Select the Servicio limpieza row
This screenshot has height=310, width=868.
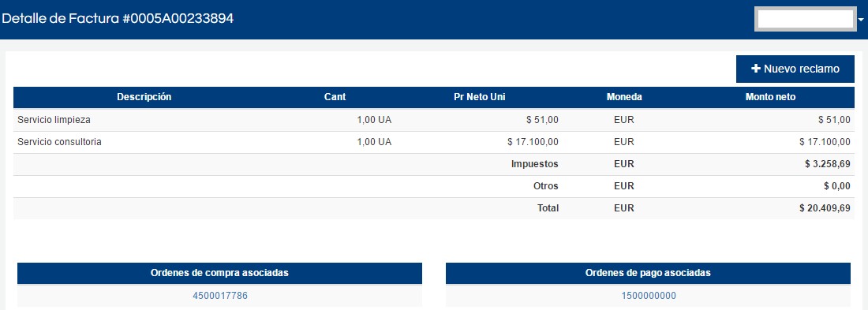click(x=434, y=120)
